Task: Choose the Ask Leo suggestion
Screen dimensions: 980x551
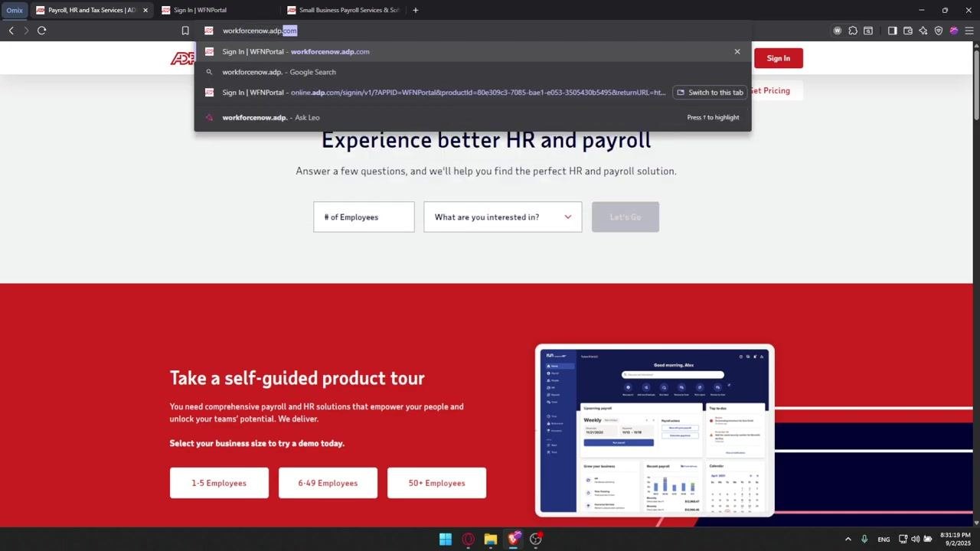Action: 472,117
